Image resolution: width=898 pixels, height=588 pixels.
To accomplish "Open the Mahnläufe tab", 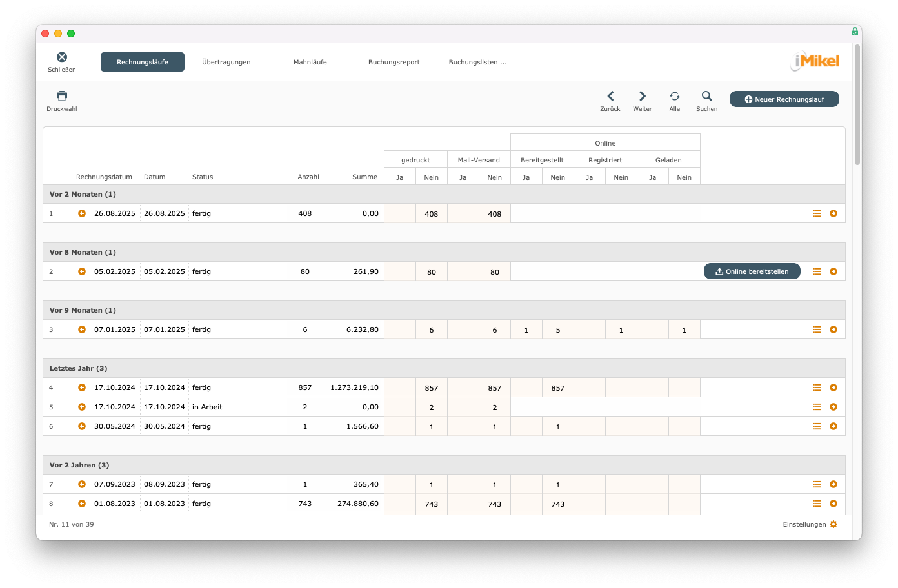I will tap(310, 62).
